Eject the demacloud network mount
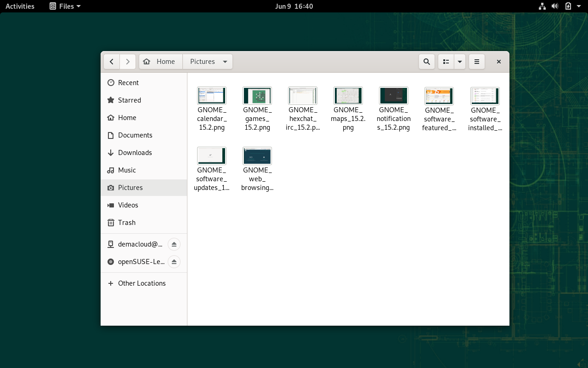This screenshot has width=588, height=368. (x=174, y=244)
